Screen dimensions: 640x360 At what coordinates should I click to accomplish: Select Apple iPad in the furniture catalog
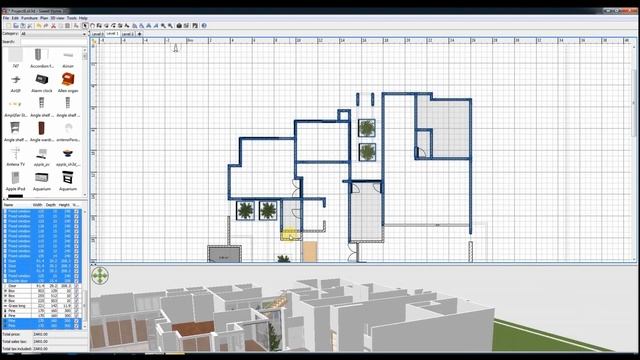click(x=16, y=181)
